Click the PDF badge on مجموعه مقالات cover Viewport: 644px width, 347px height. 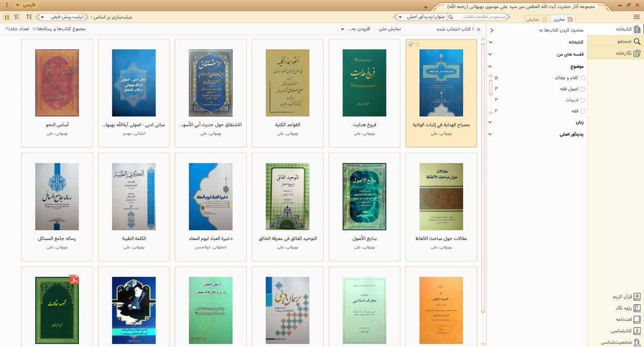point(73,279)
